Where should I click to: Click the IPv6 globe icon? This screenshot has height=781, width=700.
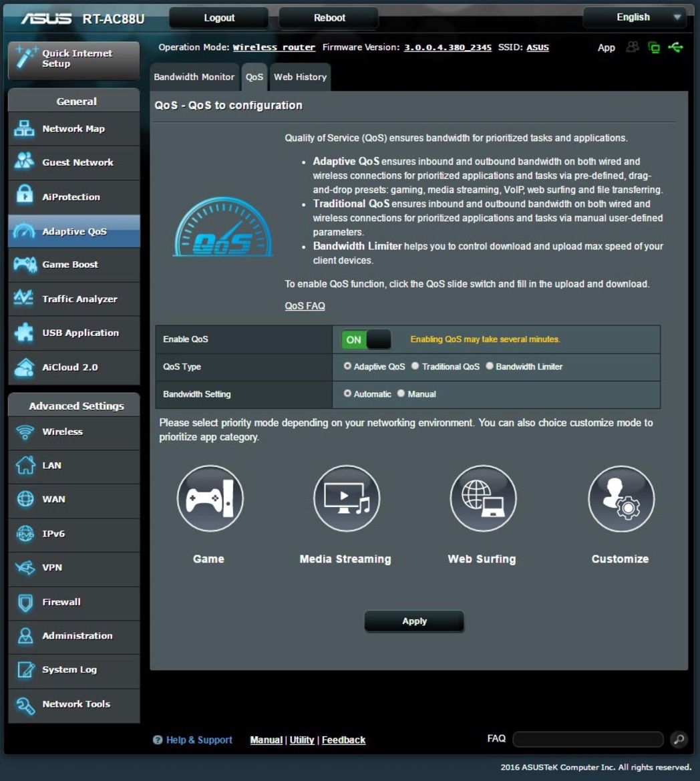click(x=25, y=533)
